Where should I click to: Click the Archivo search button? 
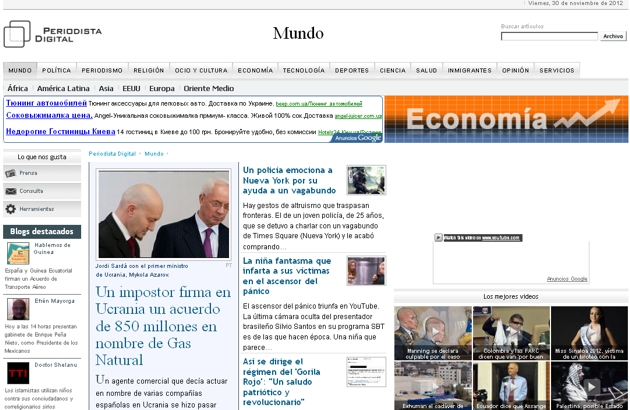point(613,36)
